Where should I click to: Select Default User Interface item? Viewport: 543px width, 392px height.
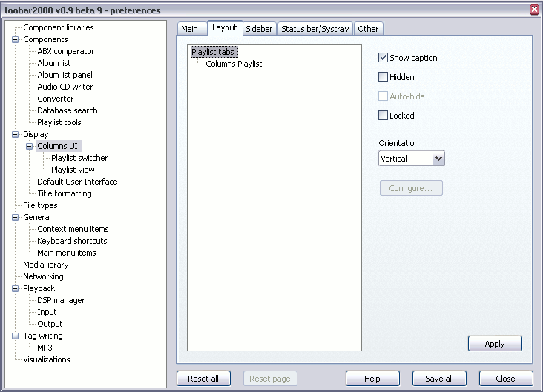click(77, 182)
